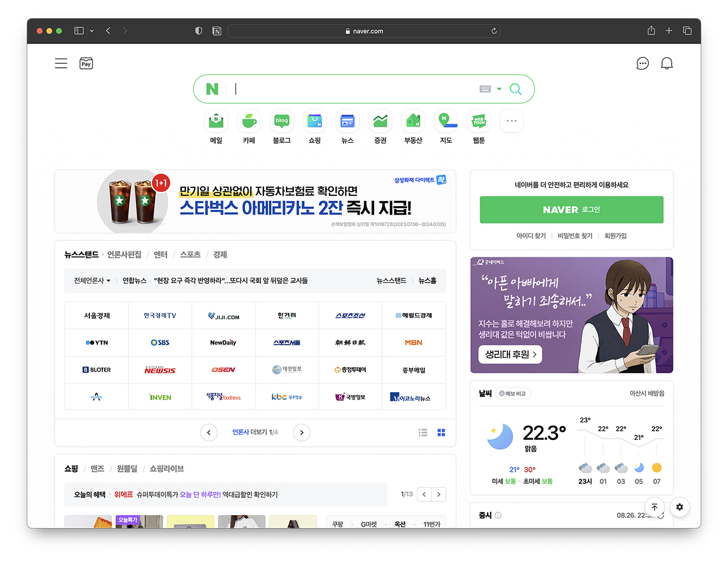Show next 오늘의 혜택 deal arrow
The height and width of the screenshot is (564, 728).
pyautogui.click(x=439, y=495)
